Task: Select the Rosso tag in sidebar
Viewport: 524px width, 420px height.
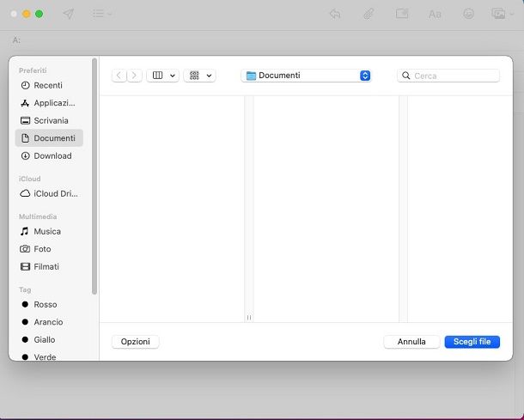Action: [x=45, y=304]
